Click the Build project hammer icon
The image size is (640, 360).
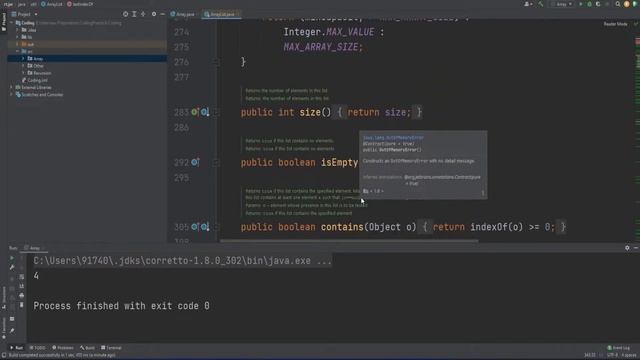click(x=541, y=4)
